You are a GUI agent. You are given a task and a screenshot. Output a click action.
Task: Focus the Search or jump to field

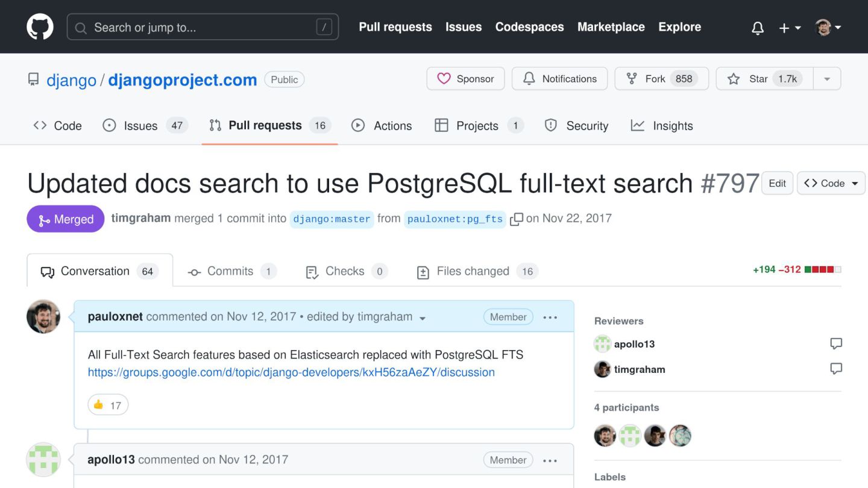pyautogui.click(x=203, y=27)
